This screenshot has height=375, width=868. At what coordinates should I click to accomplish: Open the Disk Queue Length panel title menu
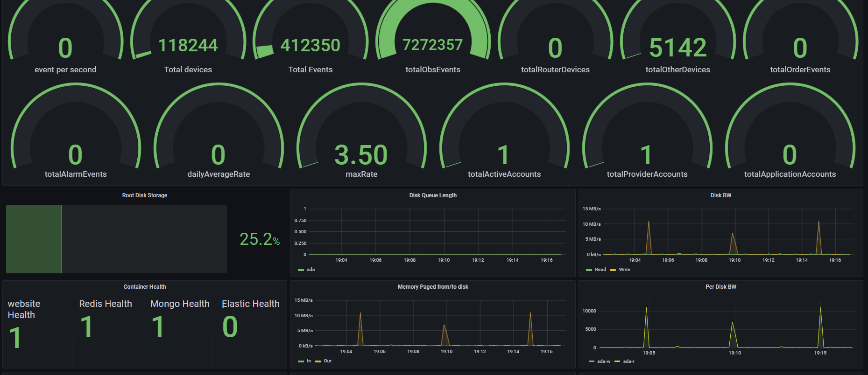tap(433, 195)
